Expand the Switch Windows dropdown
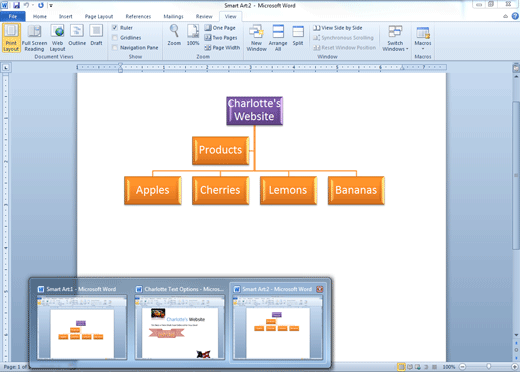The image size is (520, 372). [395, 38]
